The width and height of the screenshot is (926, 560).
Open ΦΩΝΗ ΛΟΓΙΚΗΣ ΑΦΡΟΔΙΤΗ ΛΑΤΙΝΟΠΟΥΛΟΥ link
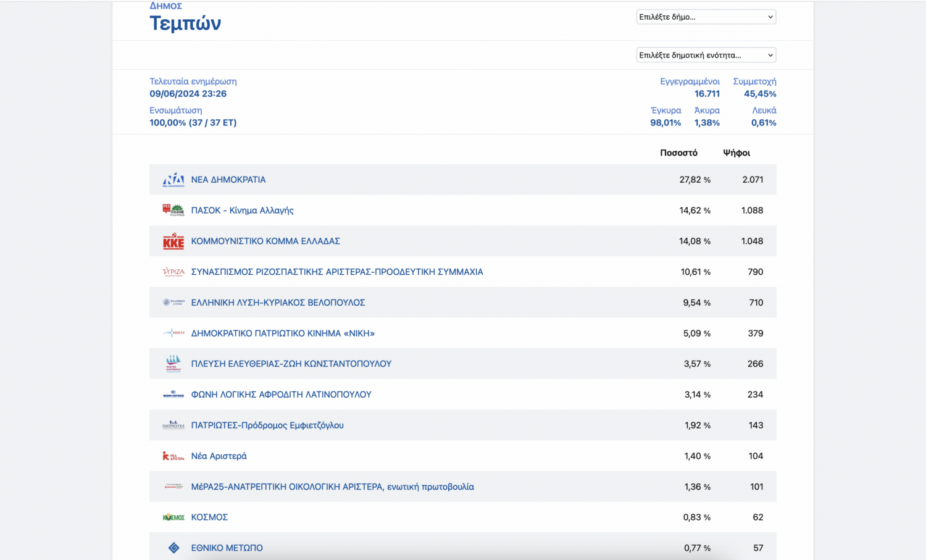point(282,395)
